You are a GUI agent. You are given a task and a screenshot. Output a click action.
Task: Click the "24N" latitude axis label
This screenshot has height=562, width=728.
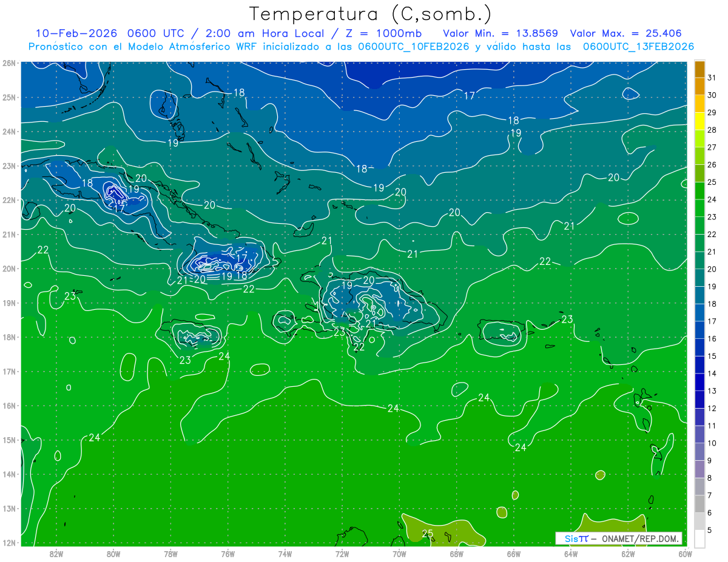tap(9, 132)
